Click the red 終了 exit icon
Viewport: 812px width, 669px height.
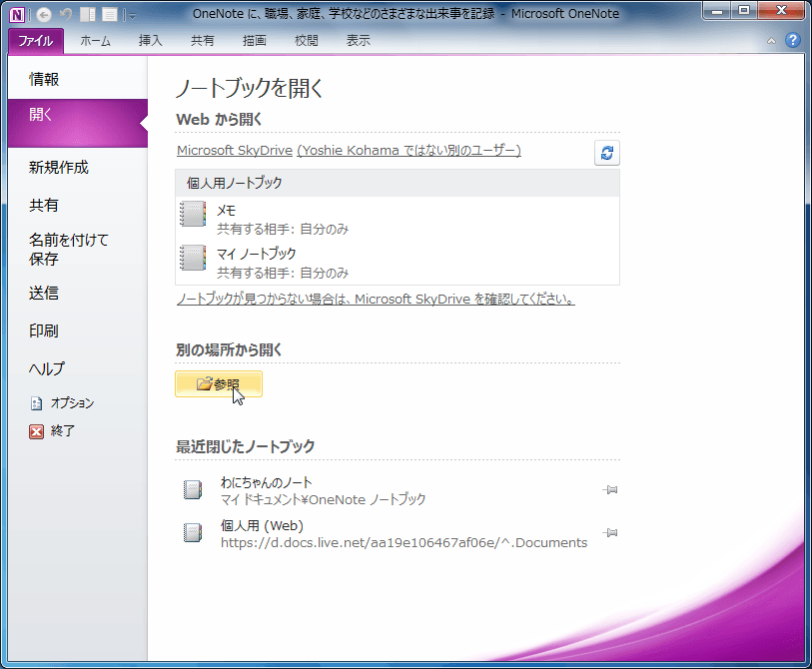(36, 431)
